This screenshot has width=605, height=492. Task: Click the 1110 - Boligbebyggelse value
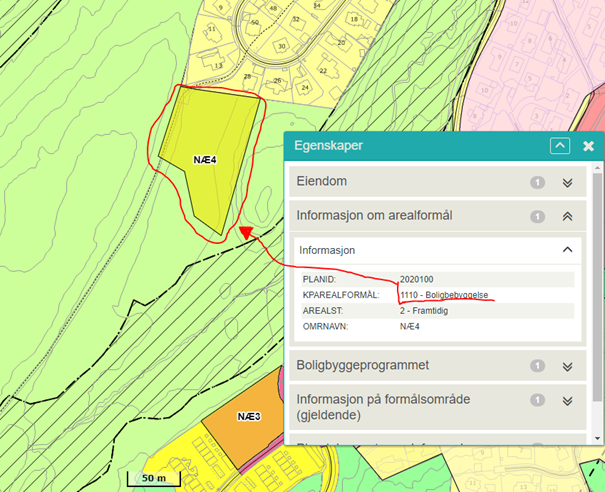tap(444, 295)
